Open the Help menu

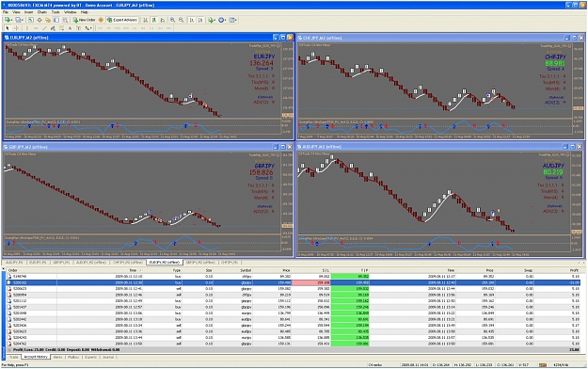[84, 12]
